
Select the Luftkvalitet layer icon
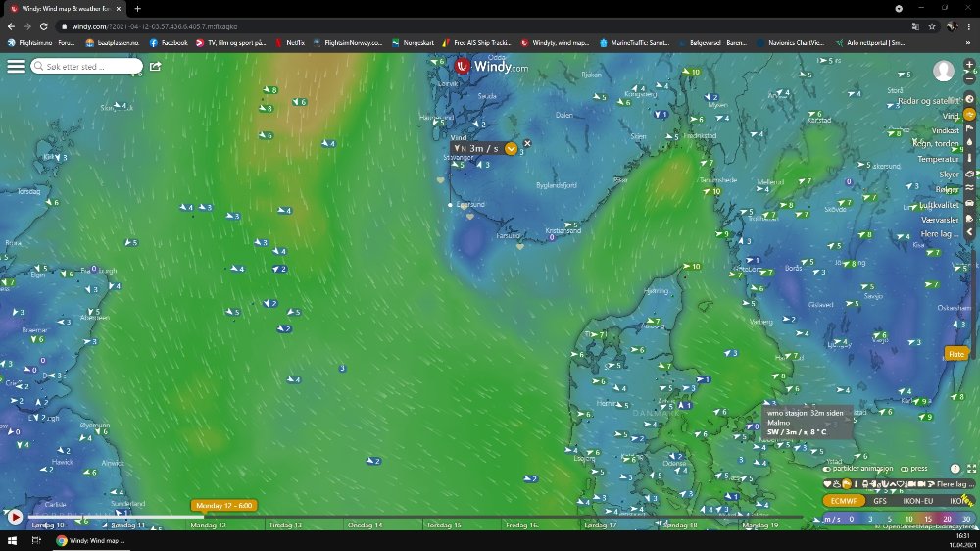(x=969, y=204)
